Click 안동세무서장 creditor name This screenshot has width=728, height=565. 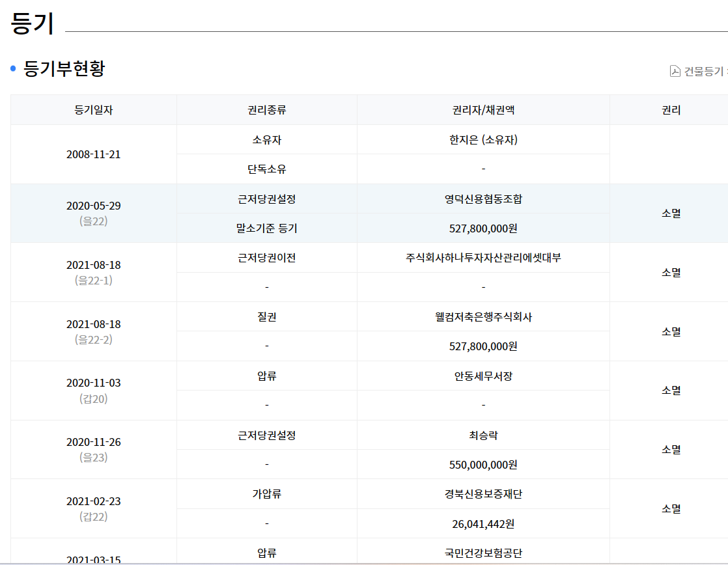[x=483, y=376]
